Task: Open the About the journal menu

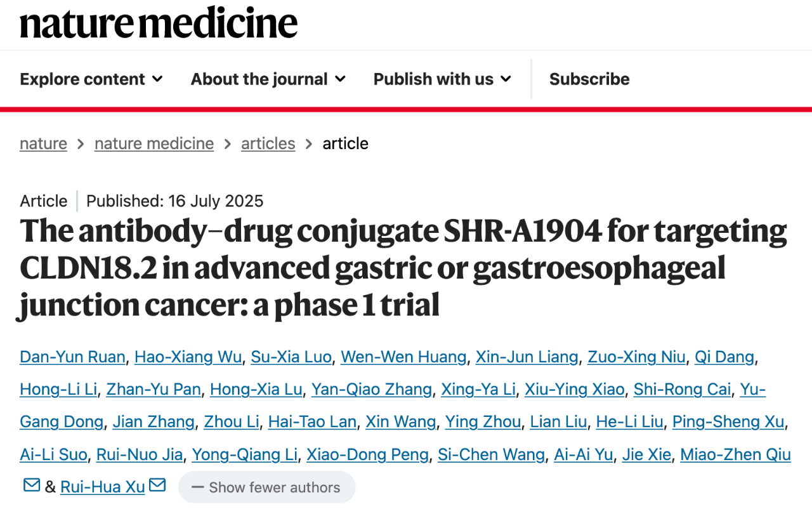Action: [268, 79]
